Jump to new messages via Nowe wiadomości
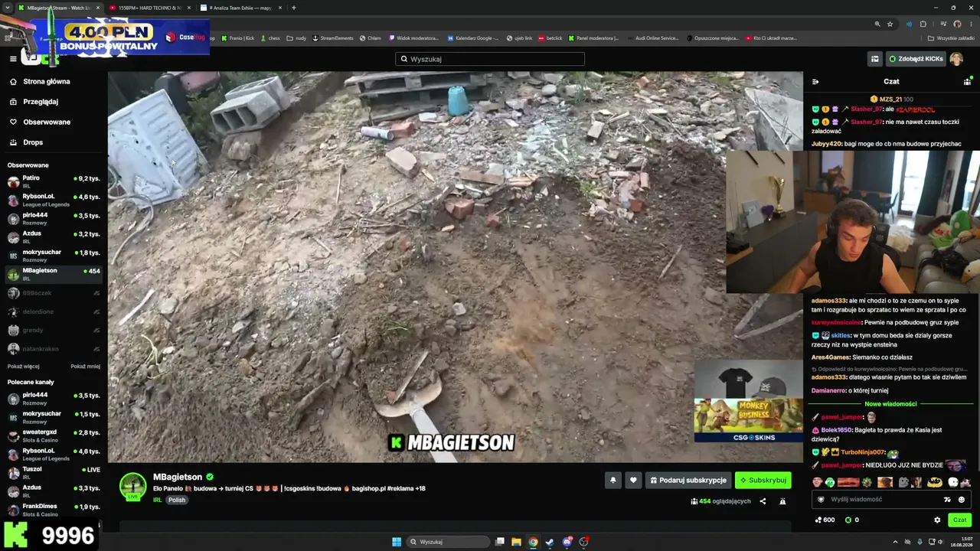The width and height of the screenshot is (980, 551). pyautogui.click(x=890, y=404)
